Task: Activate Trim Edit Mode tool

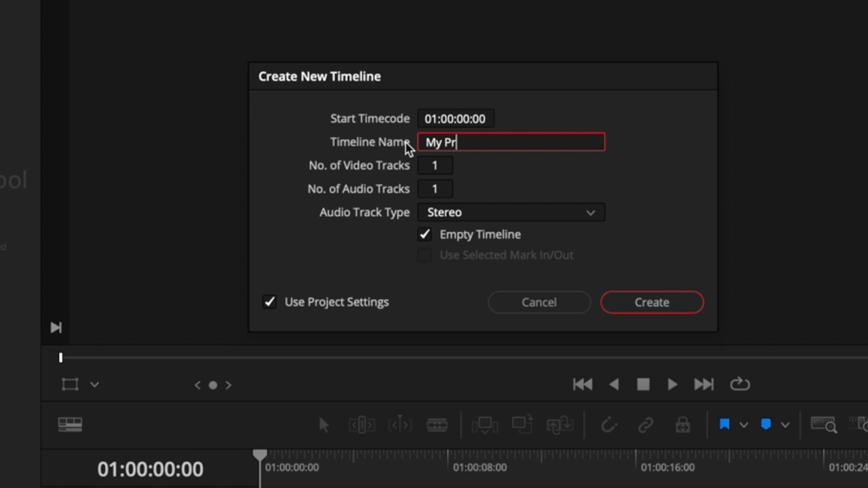Action: pos(361,425)
